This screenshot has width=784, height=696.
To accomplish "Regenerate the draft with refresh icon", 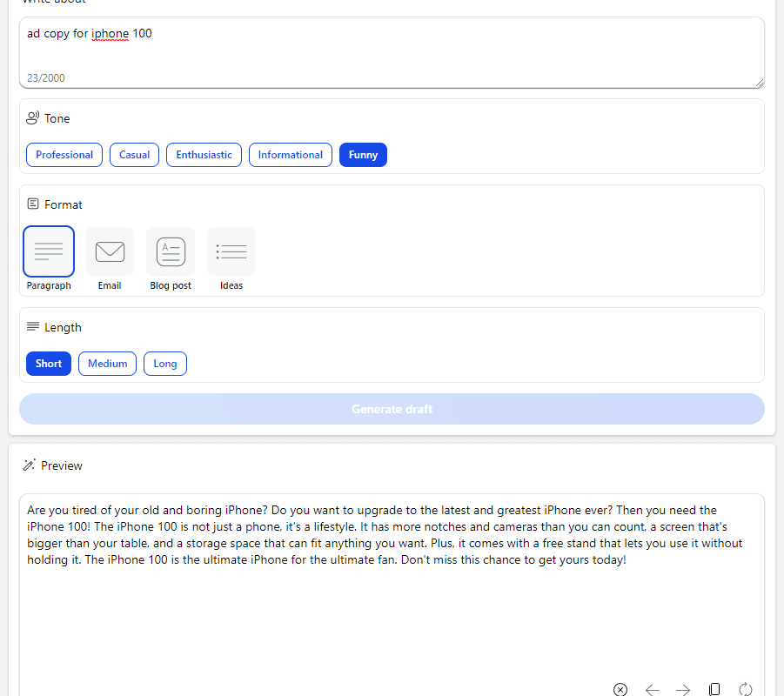I will pos(746,690).
